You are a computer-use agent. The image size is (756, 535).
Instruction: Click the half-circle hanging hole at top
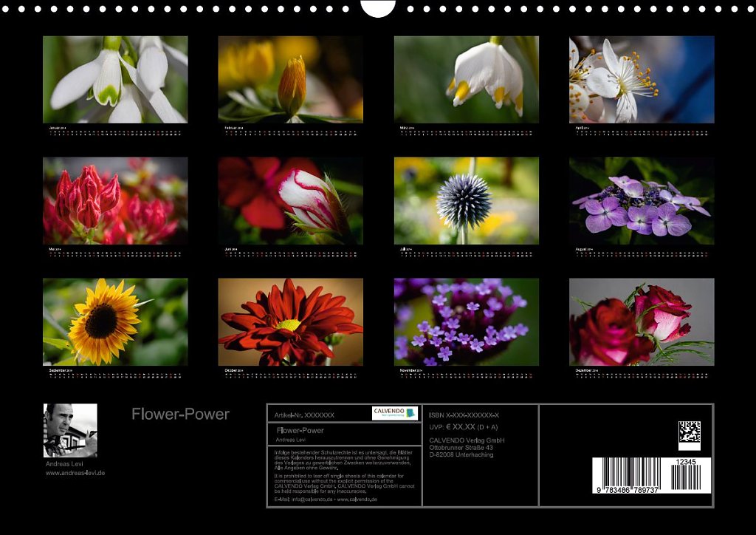378,7
